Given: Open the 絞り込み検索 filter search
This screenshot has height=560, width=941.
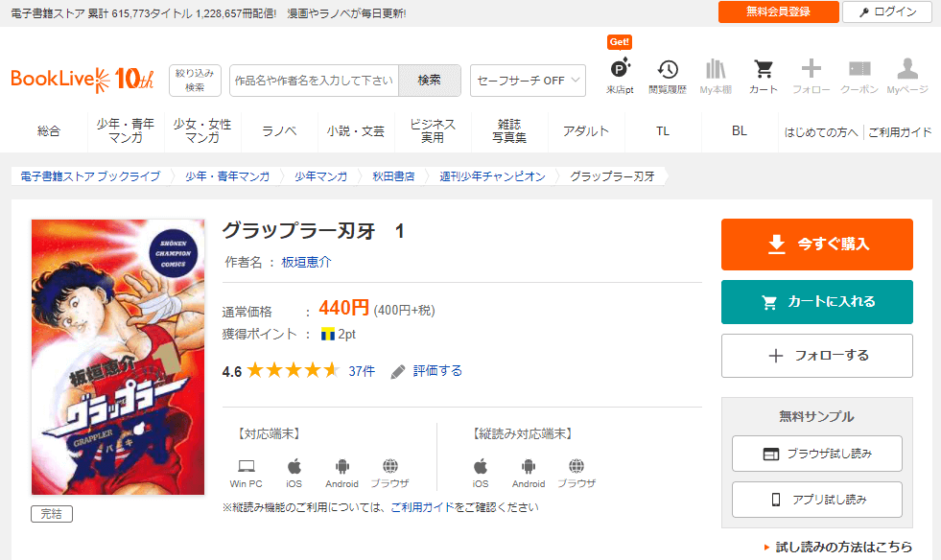Looking at the screenshot, I should tap(195, 81).
